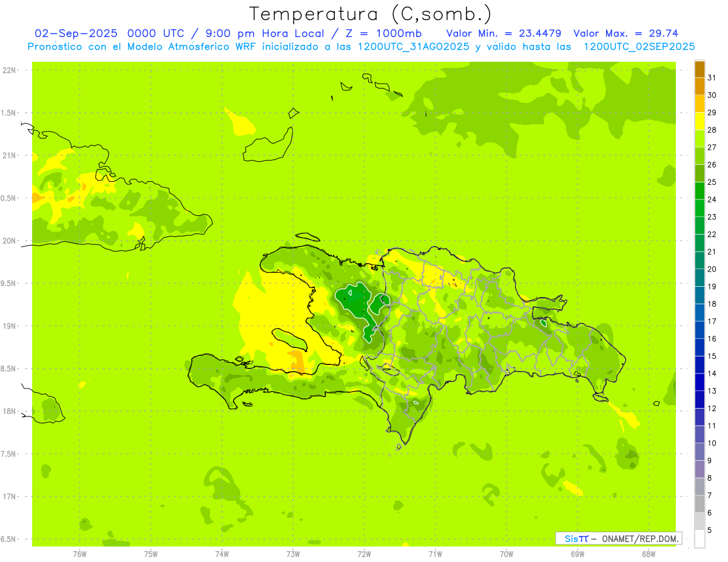Viewport: 728px width, 562px height.
Task: Click the '0.5N' latitude axis label
Action: 10,198
